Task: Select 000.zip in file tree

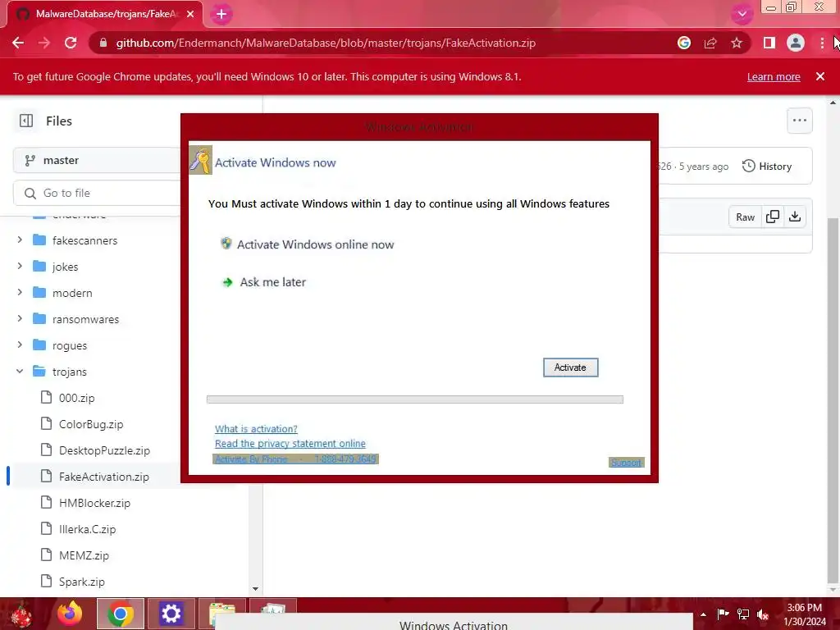Action: pos(76,398)
